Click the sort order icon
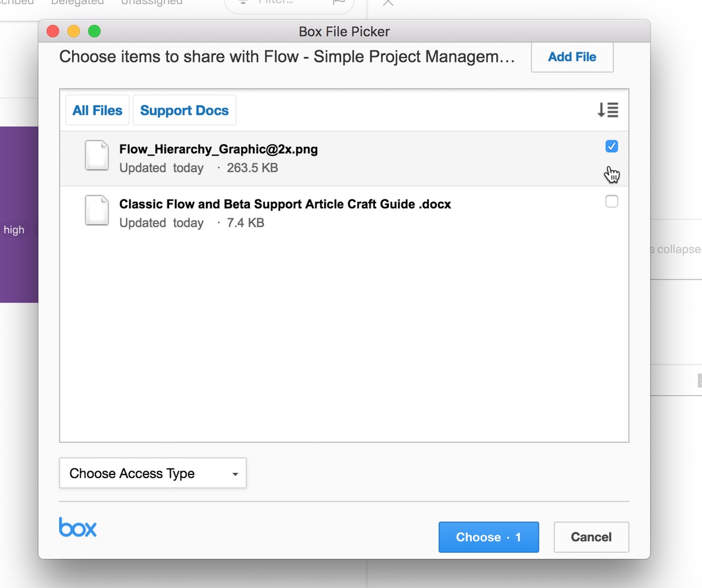Image resolution: width=702 pixels, height=588 pixels. [x=608, y=109]
